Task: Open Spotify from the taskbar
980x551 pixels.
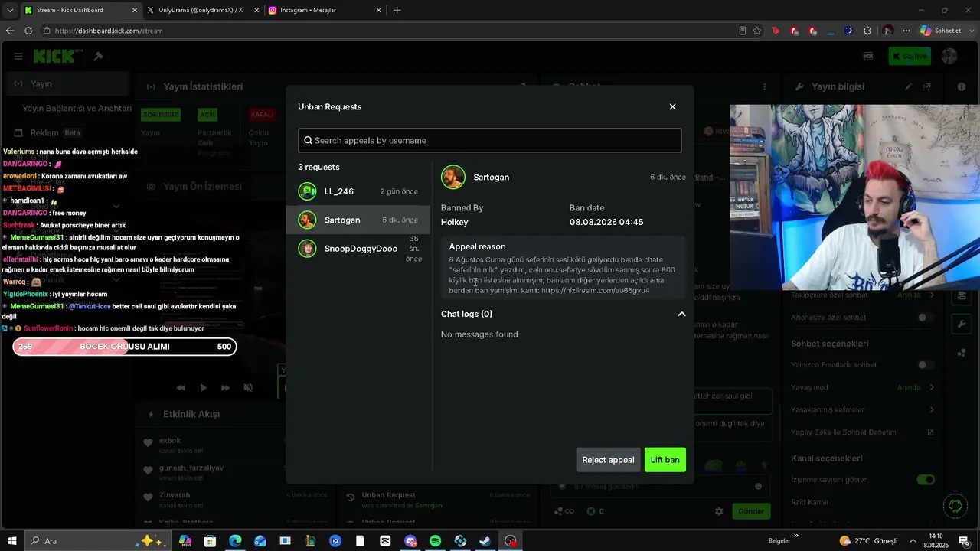Action: pyautogui.click(x=435, y=541)
